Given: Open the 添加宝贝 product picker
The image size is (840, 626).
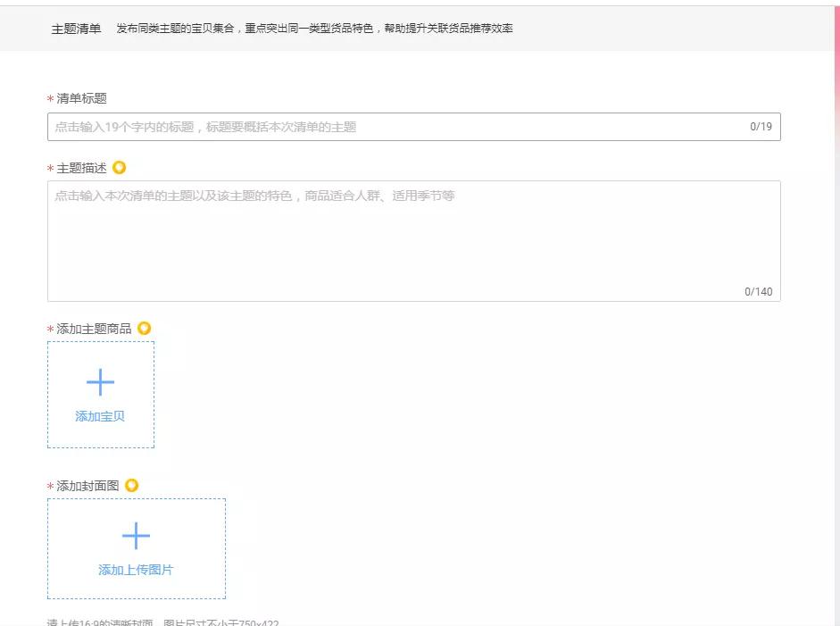Looking at the screenshot, I should [100, 418].
